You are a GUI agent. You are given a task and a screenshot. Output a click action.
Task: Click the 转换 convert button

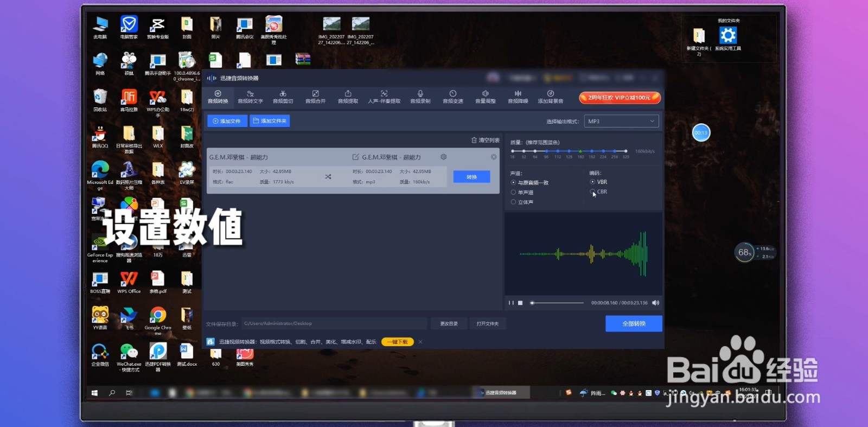point(471,177)
